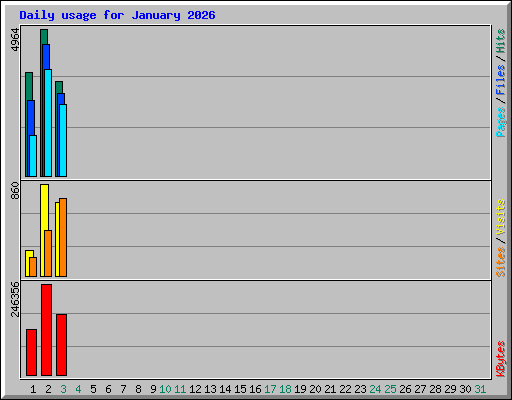
Task: Click green day label 25
Action: click(x=390, y=389)
